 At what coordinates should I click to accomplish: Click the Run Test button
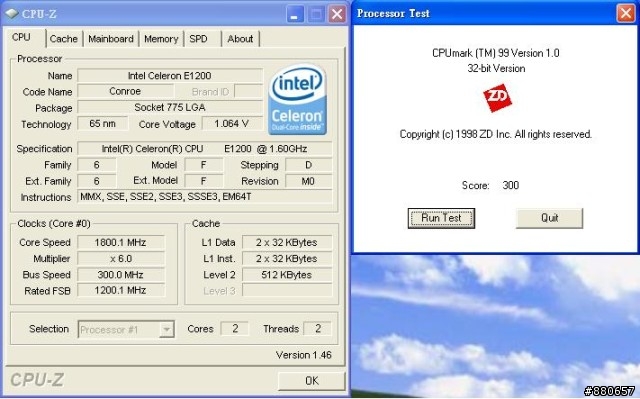coord(441,218)
